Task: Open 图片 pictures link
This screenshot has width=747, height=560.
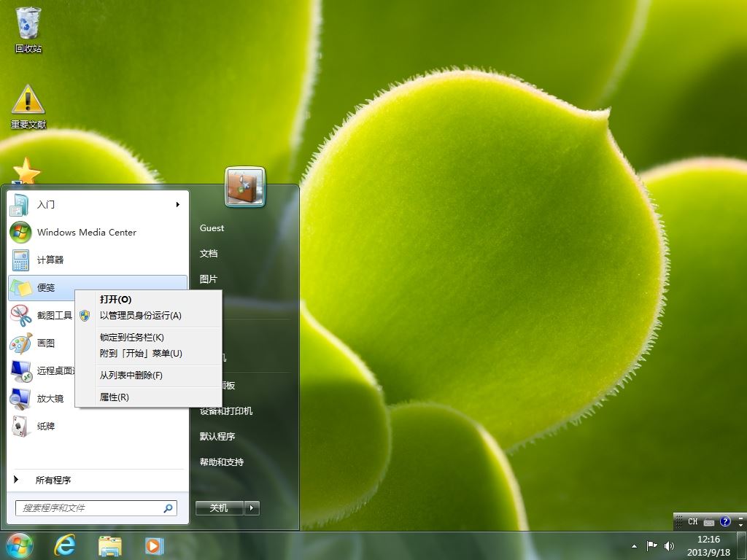Action: click(209, 279)
